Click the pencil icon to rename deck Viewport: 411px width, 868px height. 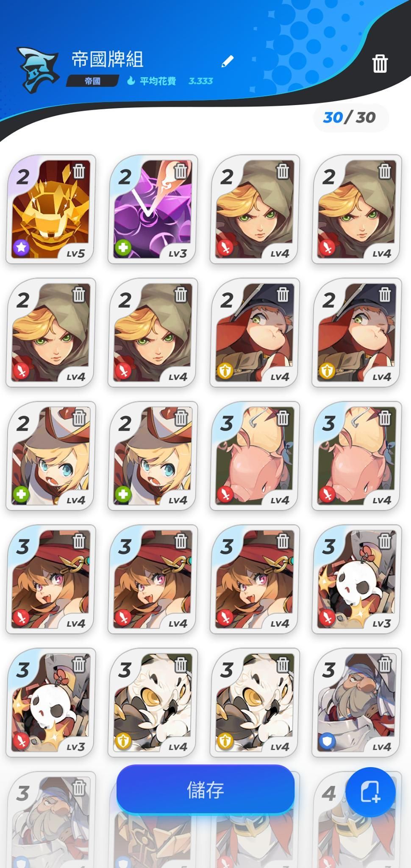click(x=228, y=61)
